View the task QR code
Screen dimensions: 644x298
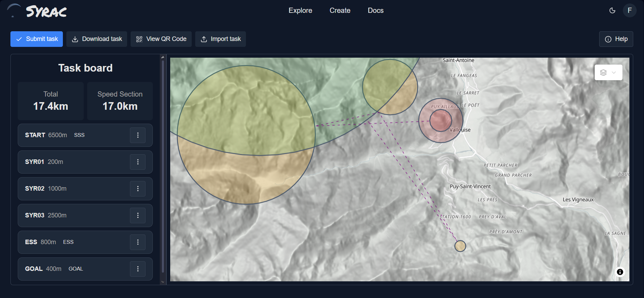pyautogui.click(x=161, y=39)
